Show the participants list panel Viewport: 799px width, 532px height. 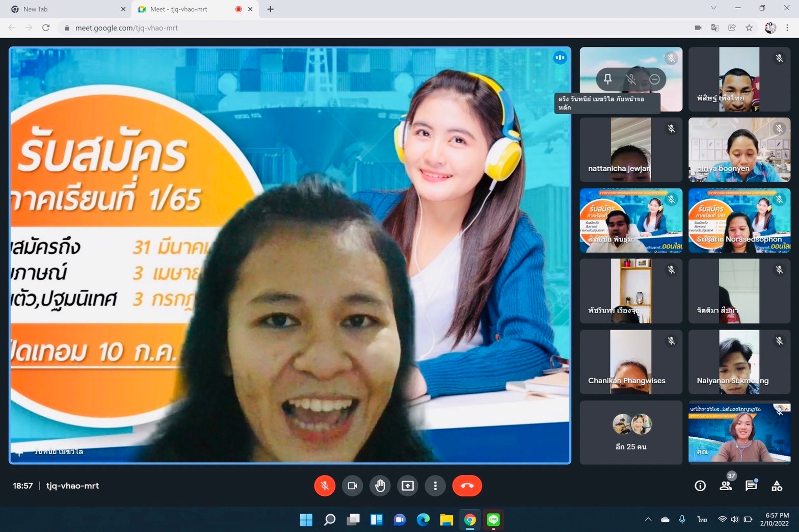coord(726,486)
